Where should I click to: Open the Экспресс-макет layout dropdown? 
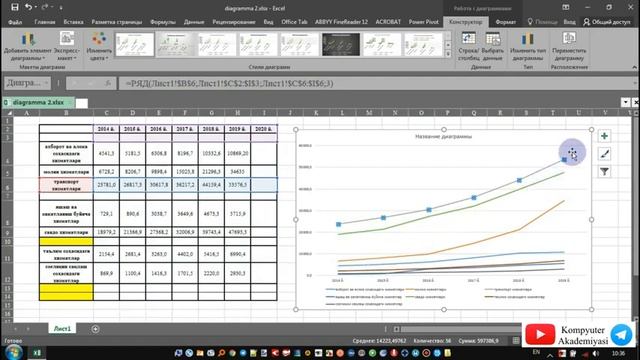point(67,47)
